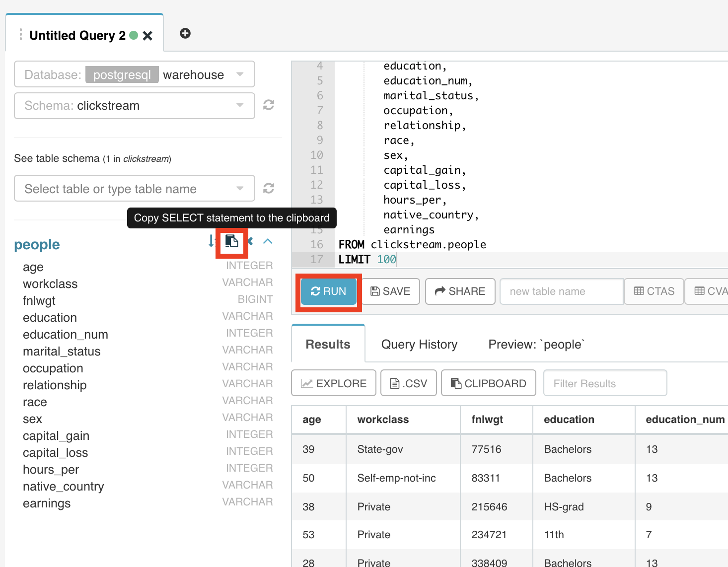Screen dimensions: 728x567
Task: Open results in Explore
Action: (334, 383)
